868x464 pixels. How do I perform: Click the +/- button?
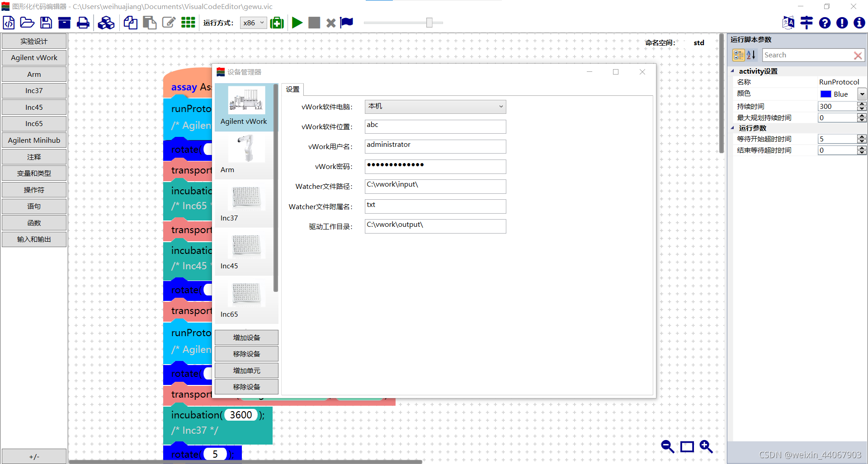pyautogui.click(x=34, y=456)
